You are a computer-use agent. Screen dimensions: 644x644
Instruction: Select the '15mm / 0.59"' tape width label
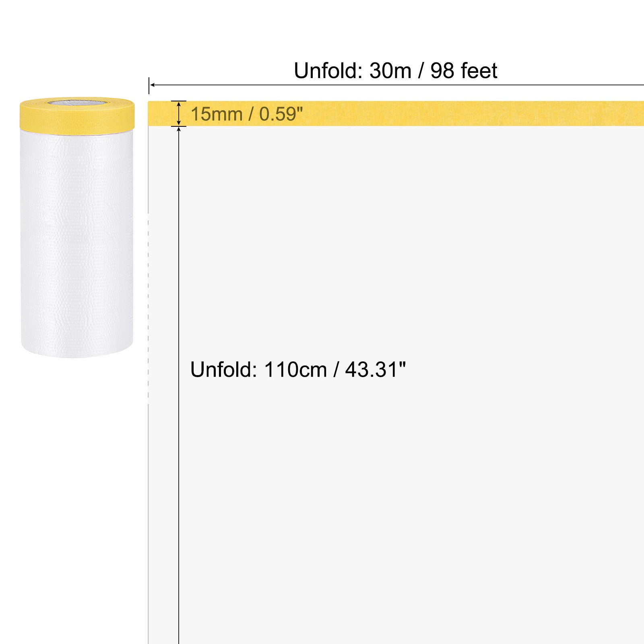pos(246,114)
